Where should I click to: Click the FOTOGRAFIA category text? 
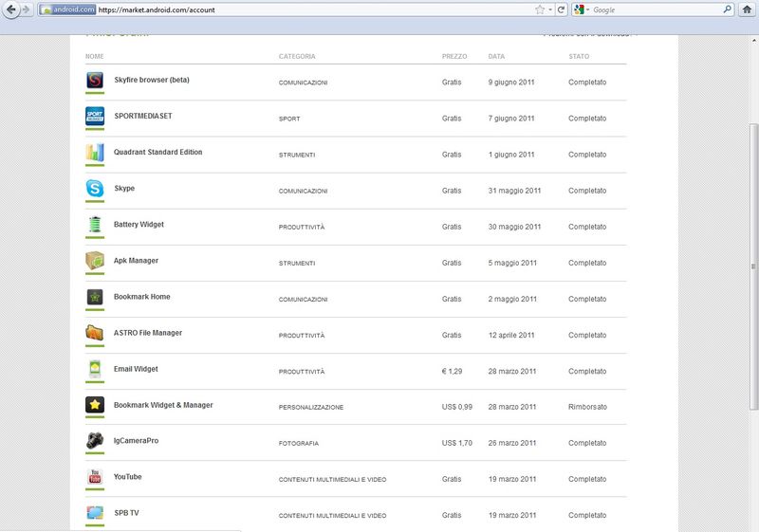(x=298, y=443)
